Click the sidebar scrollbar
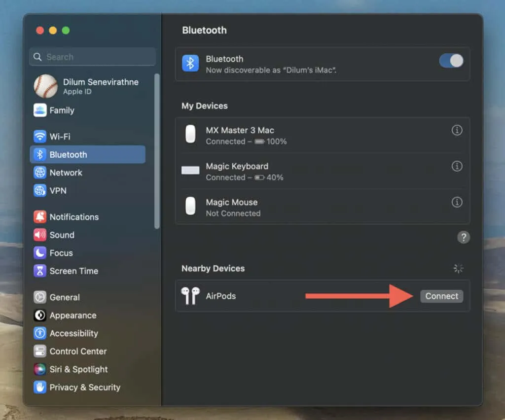The width and height of the screenshot is (505, 420). coord(157,150)
